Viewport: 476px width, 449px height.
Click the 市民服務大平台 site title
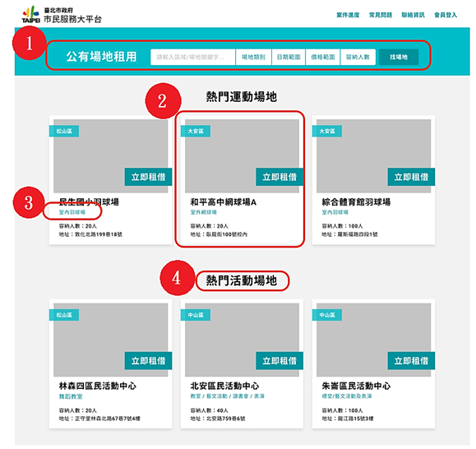pos(72,20)
